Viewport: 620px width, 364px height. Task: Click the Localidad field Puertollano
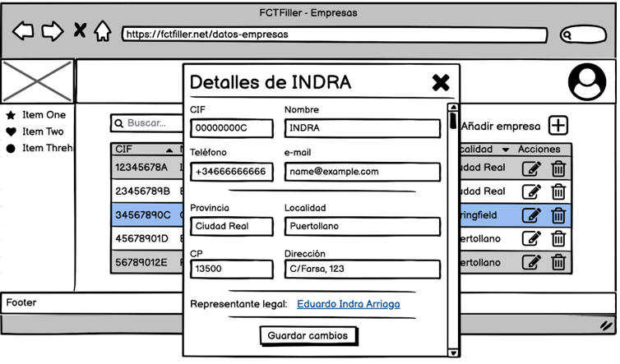coord(362,226)
